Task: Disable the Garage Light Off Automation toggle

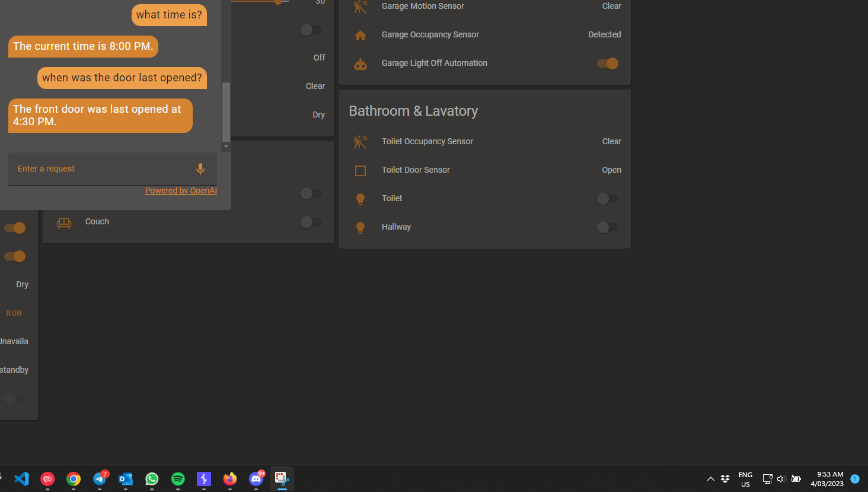Action: 607,64
